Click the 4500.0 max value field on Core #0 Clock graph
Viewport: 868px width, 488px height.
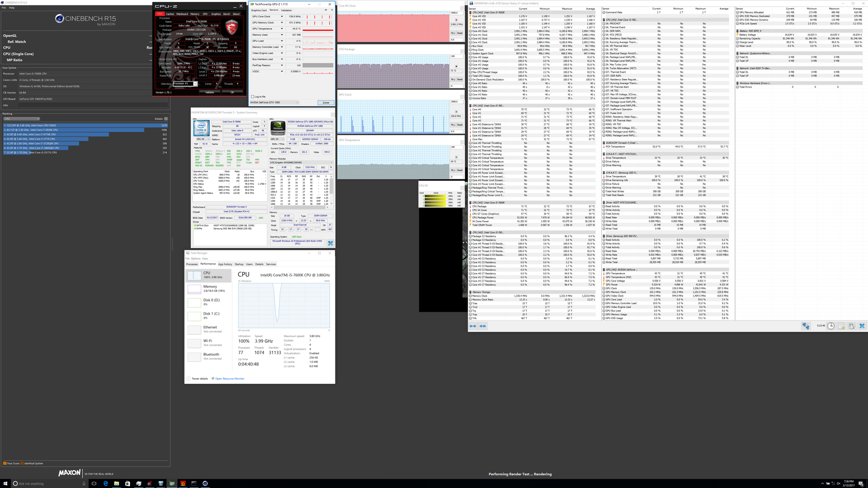click(x=457, y=13)
